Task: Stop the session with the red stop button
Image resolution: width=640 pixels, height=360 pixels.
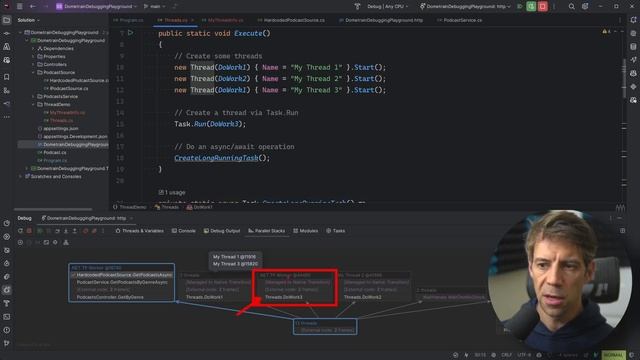Action: pos(542,7)
